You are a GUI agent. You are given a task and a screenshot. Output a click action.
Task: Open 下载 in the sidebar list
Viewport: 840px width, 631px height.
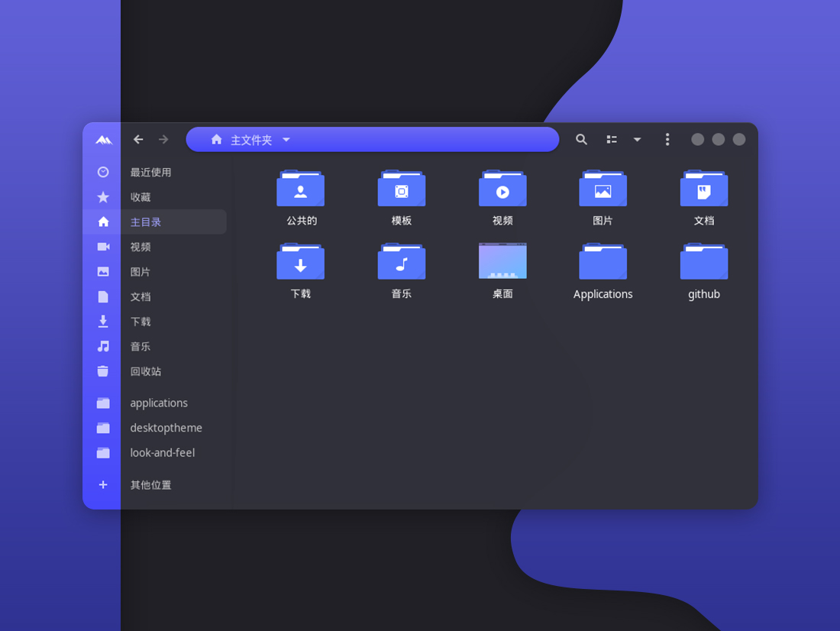141,321
